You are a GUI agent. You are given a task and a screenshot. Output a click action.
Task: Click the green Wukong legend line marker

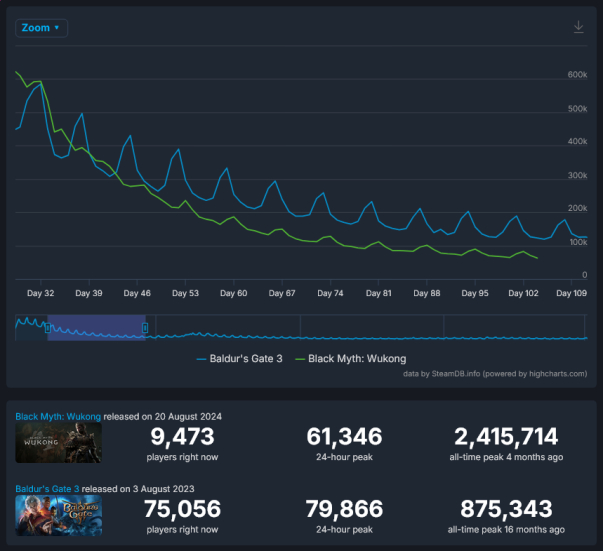tap(300, 359)
